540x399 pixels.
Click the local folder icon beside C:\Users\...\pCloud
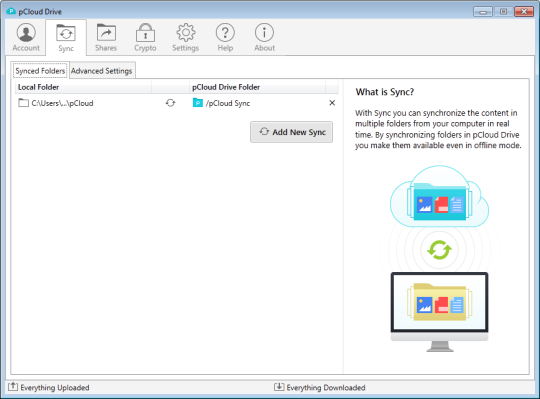point(23,103)
